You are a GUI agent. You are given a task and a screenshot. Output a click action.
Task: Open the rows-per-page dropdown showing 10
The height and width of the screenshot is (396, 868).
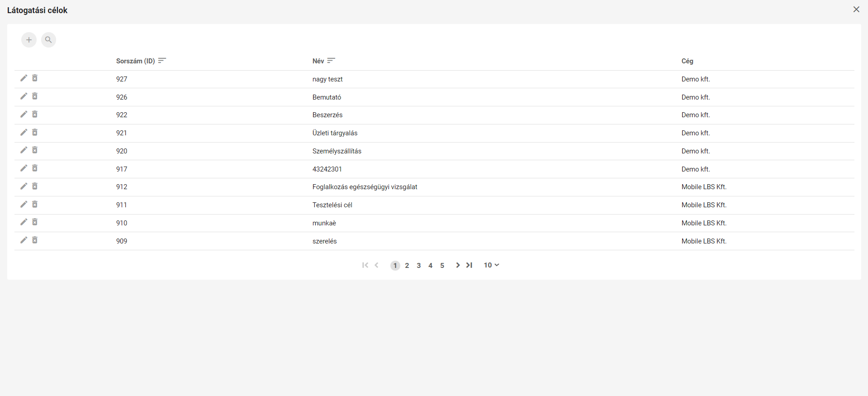(491, 265)
